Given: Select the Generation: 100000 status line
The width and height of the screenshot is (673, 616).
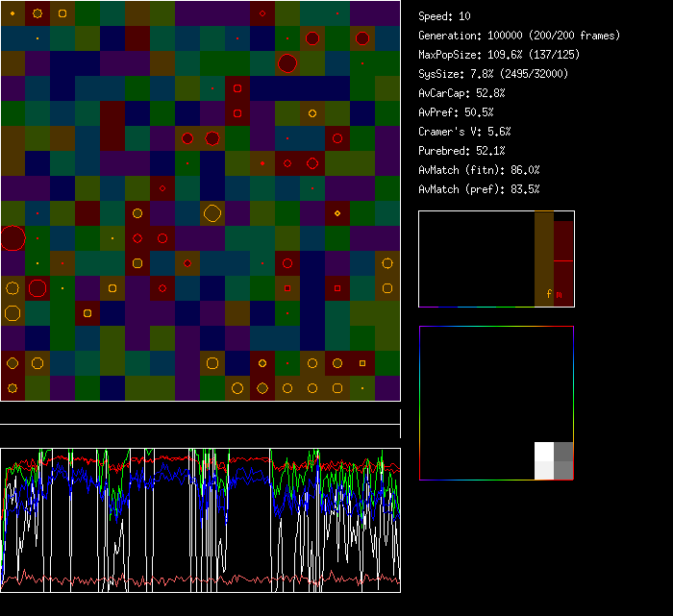Looking at the screenshot, I should coord(519,36).
